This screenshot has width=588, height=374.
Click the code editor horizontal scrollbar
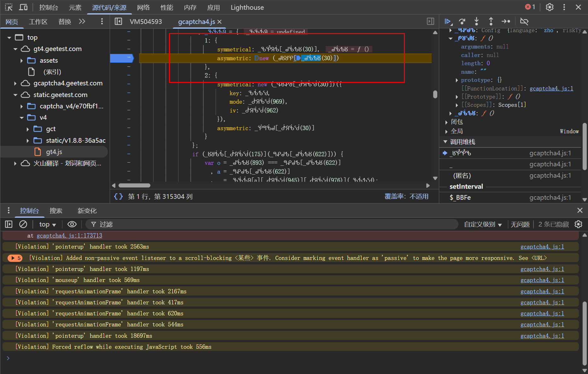[135, 186]
